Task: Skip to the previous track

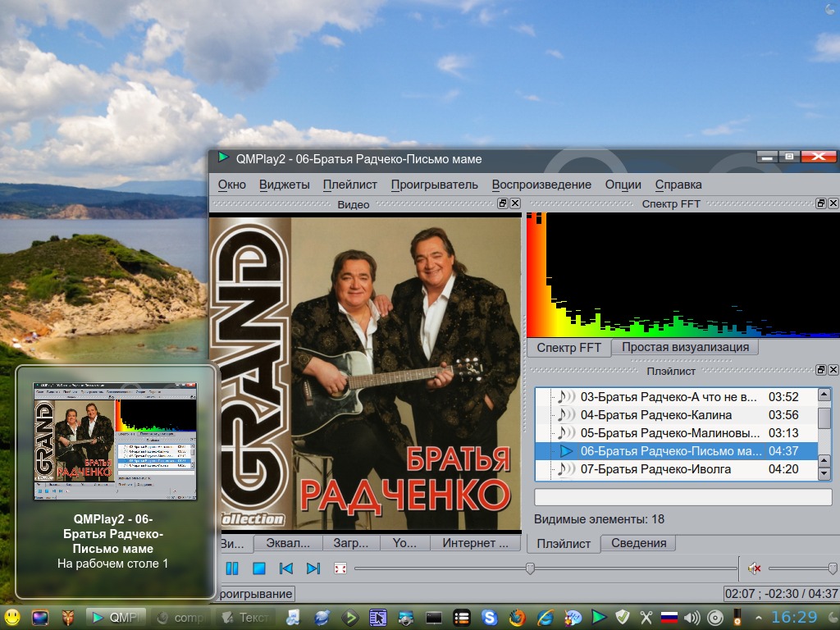Action: 286,568
